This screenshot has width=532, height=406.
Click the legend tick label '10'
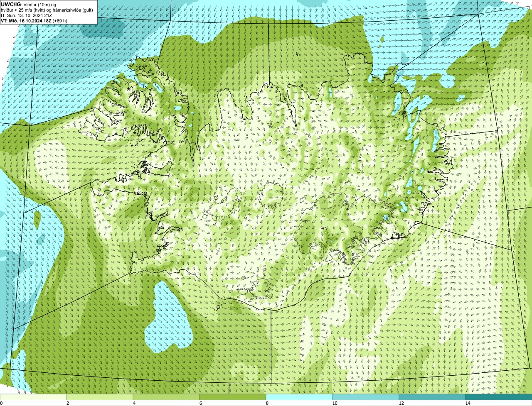(335, 403)
